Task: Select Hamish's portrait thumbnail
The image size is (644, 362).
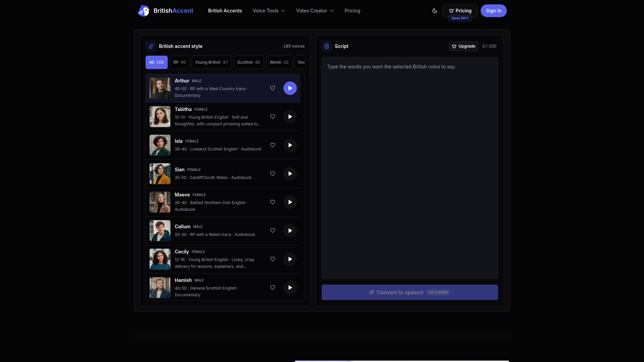Action: pos(160,288)
